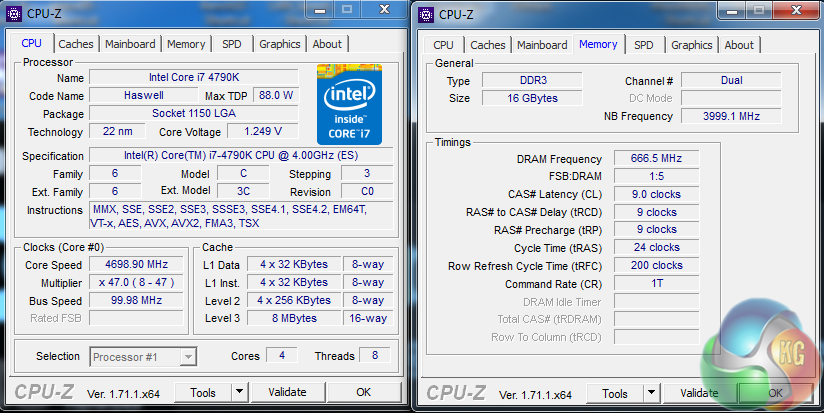Click Tools button in right CPU-Z window

tap(615, 394)
